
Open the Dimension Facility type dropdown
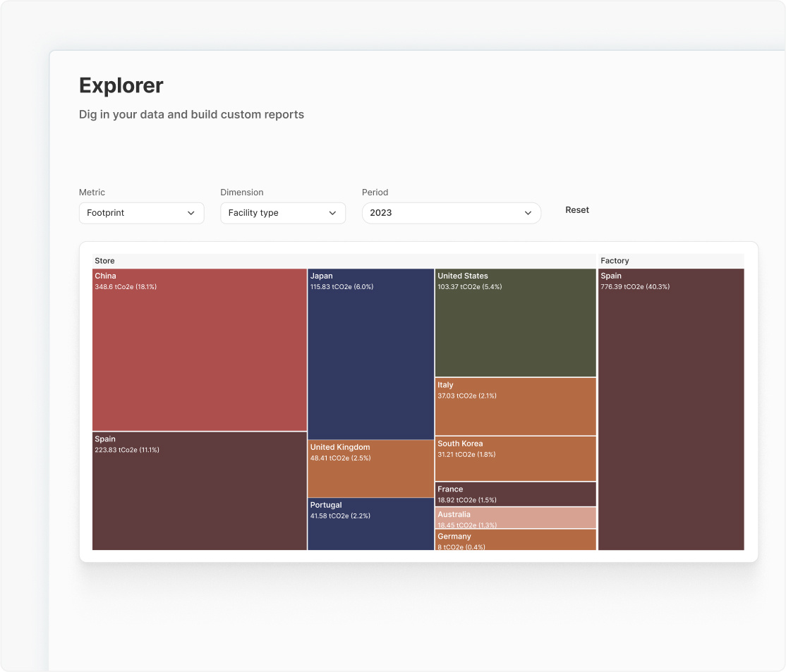click(283, 213)
